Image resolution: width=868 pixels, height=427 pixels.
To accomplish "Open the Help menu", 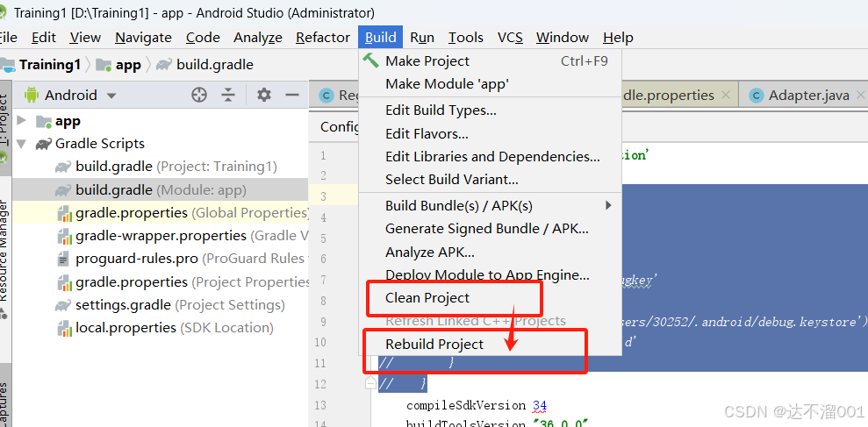I will [618, 38].
